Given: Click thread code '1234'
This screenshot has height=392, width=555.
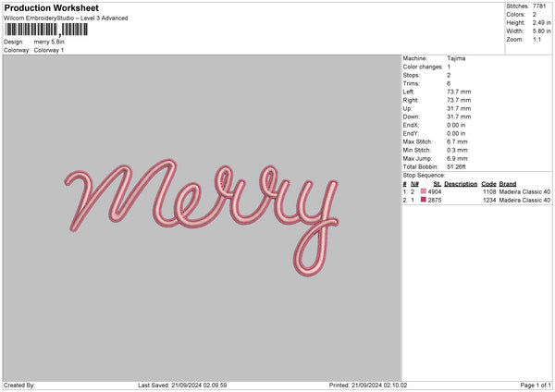Looking at the screenshot, I should click(x=489, y=201).
